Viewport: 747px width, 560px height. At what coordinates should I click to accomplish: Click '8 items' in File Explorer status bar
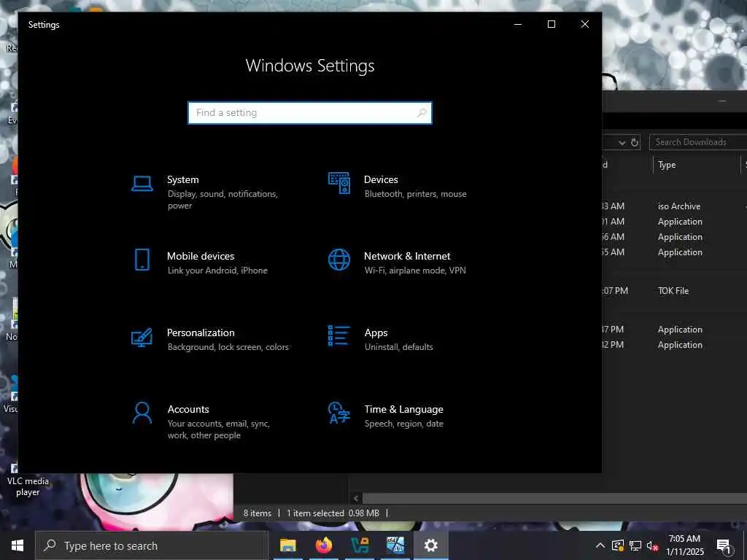tap(258, 513)
